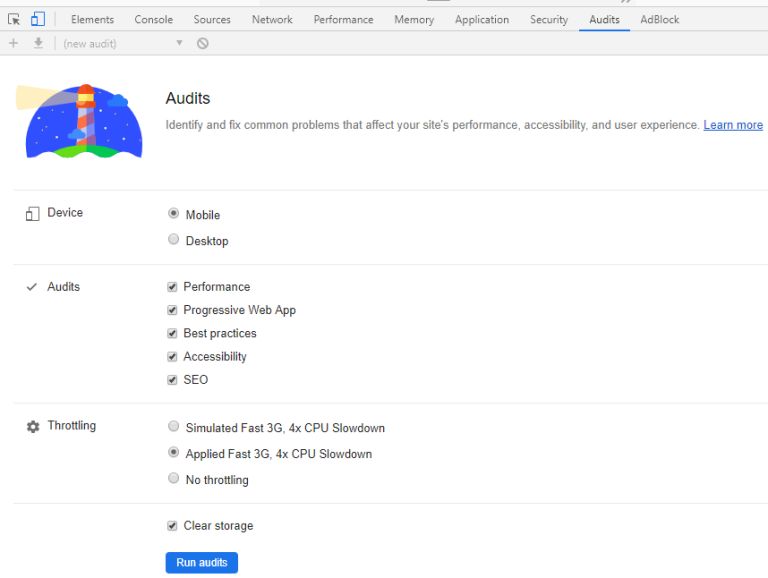The width and height of the screenshot is (768, 578).
Task: Toggle the Clear storage checkbox
Action: click(172, 526)
